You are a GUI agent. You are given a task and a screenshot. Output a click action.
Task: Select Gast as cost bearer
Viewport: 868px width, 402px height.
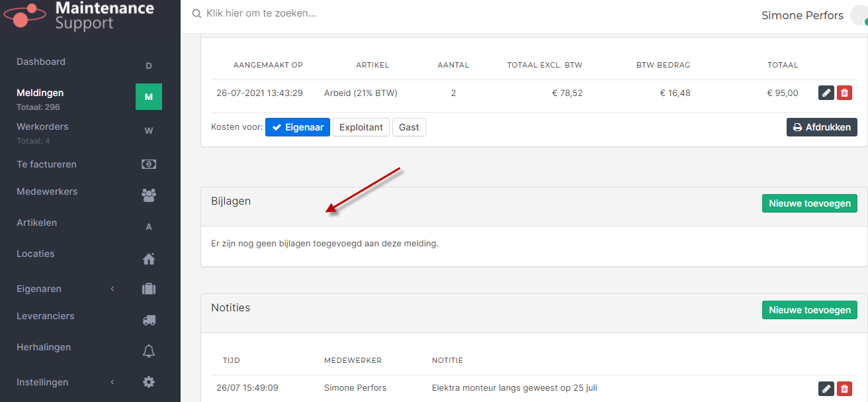[x=409, y=127]
